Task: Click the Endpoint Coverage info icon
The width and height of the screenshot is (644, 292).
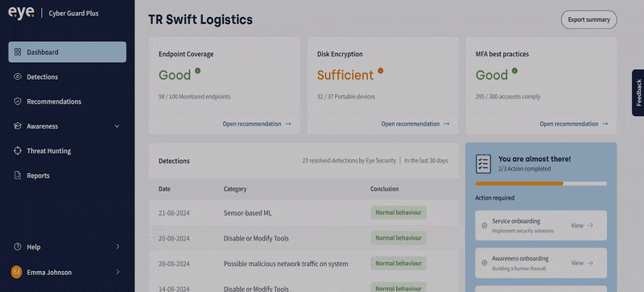Action: click(x=197, y=71)
